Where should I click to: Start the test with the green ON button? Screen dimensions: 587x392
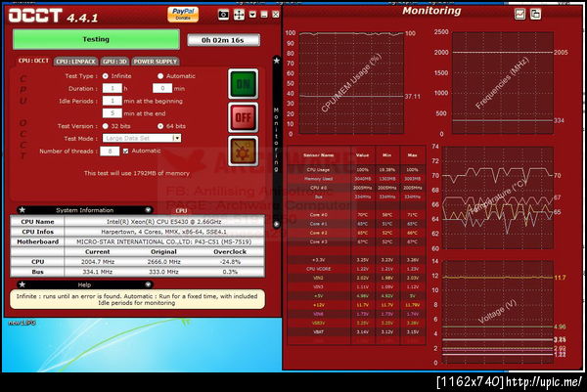[243, 84]
